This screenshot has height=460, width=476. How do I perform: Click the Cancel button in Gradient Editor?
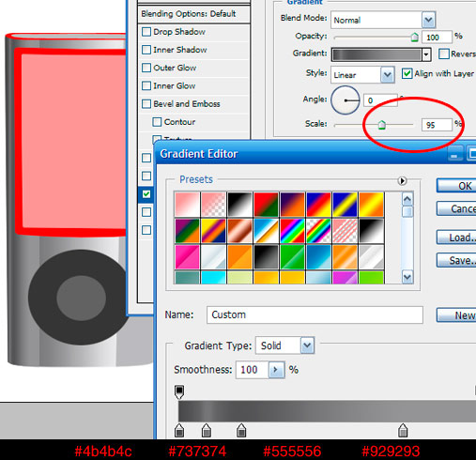[456, 208]
